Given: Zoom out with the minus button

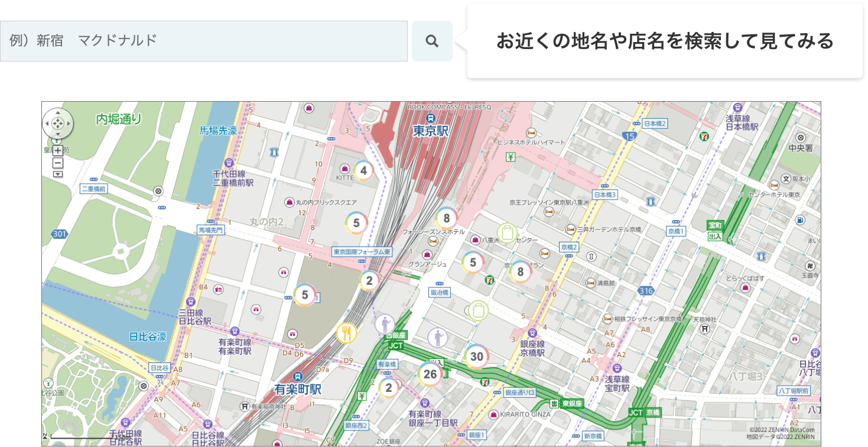Looking at the screenshot, I should (x=57, y=162).
